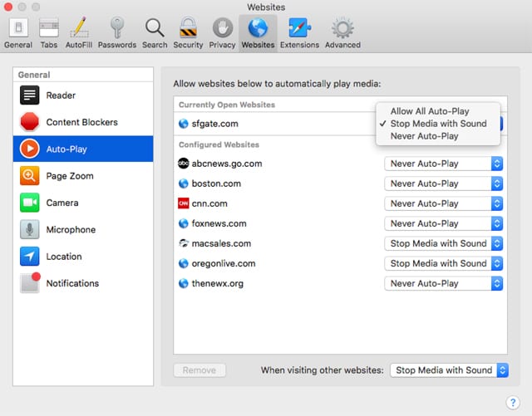The image size is (532, 416).
Task: Switch to the Tabs preferences tab
Action: (49, 32)
